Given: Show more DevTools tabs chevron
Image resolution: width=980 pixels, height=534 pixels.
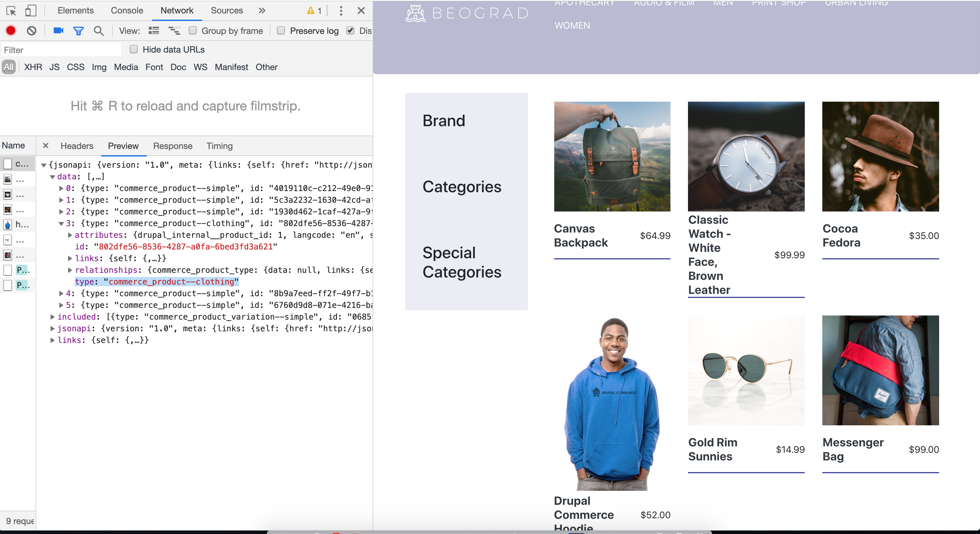Looking at the screenshot, I should point(262,11).
